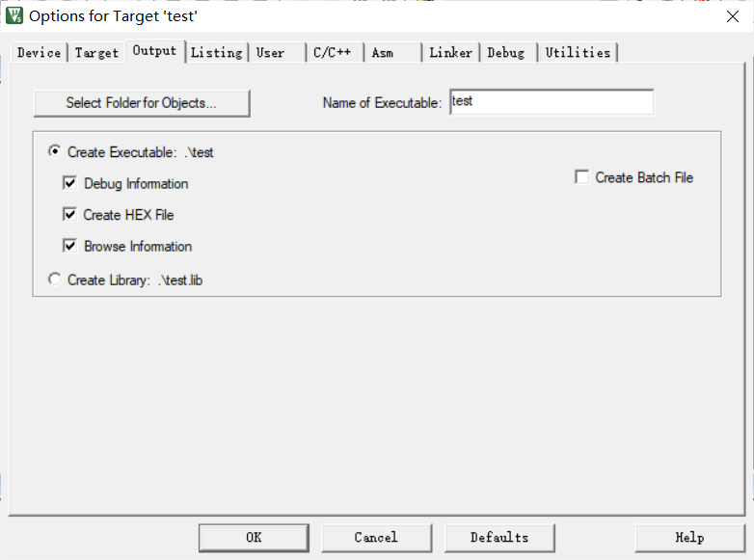The image size is (754, 560).
Task: Open the C/C++ tab
Action: 335,52
